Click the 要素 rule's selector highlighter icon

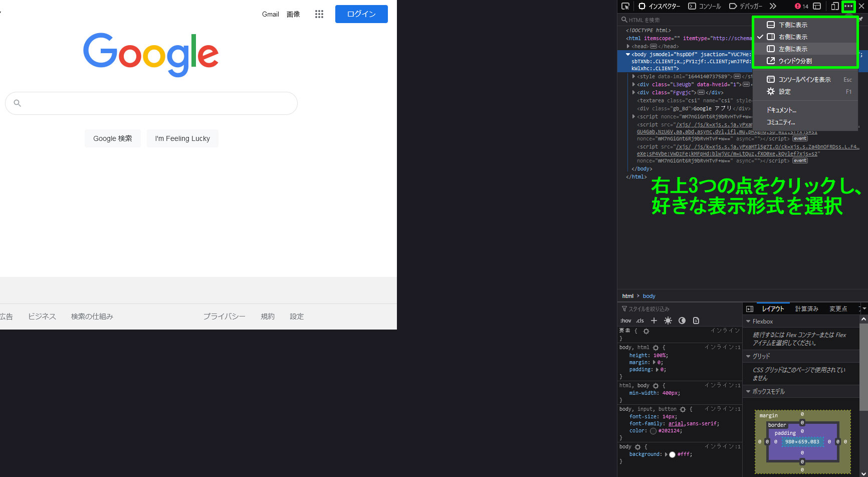646,331
